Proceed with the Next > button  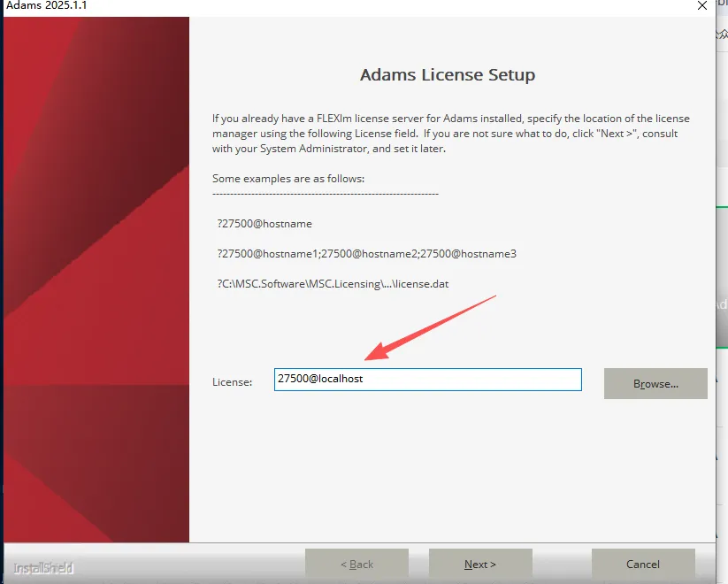(480, 564)
